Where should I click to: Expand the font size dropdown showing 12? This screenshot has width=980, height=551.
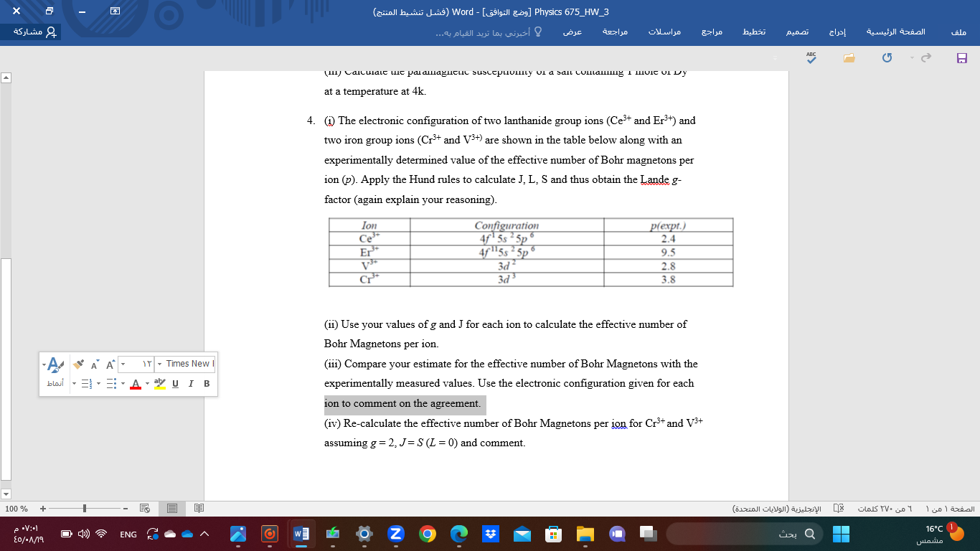122,364
